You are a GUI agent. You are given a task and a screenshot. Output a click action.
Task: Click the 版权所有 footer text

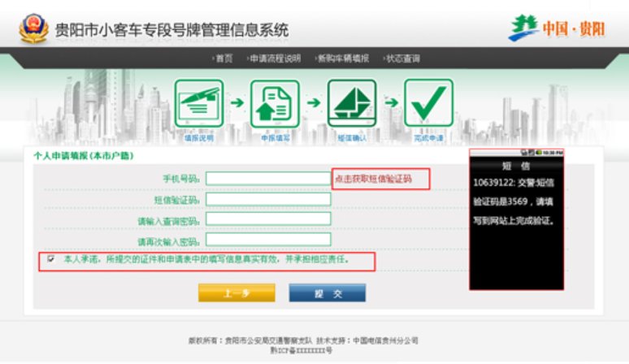303,340
